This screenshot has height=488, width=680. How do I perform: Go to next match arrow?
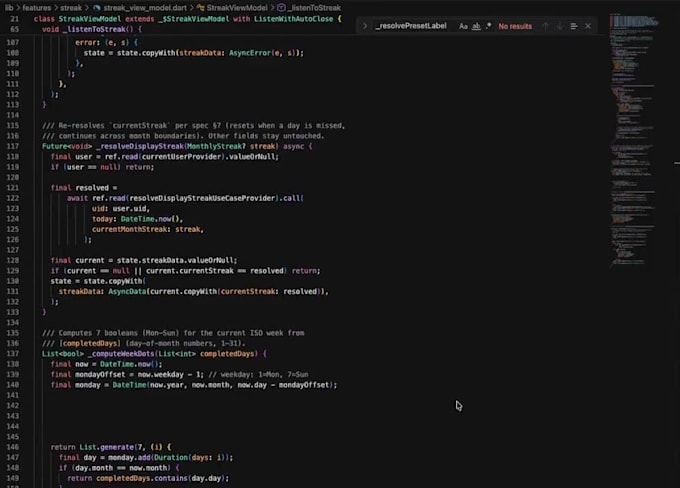tap(559, 26)
